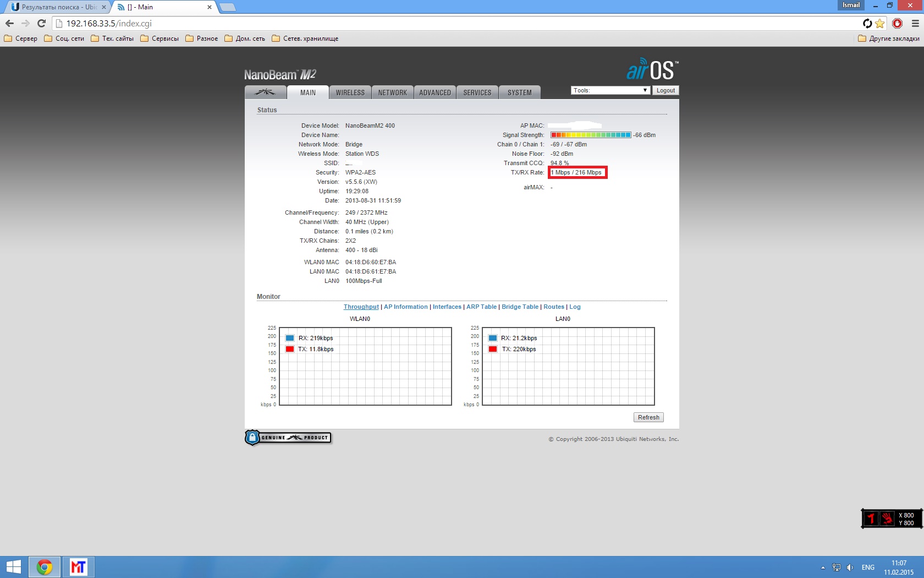The width and height of the screenshot is (924, 578).
Task: Open the Log link
Action: 575,307
